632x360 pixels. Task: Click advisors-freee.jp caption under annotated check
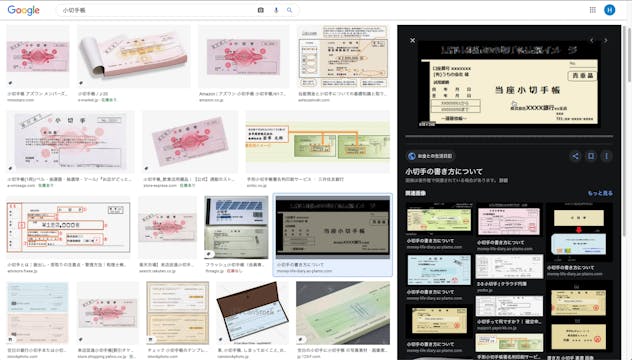23,271
